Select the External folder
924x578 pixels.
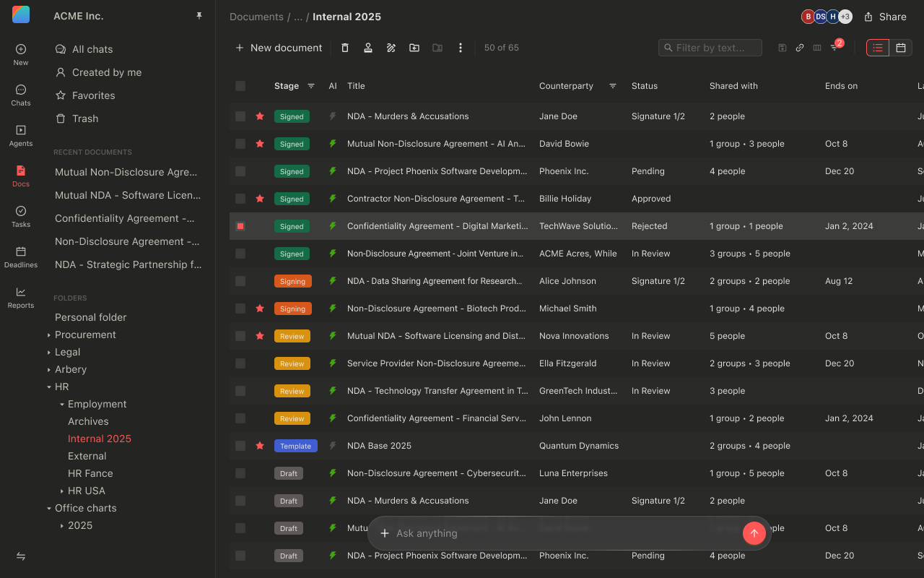tap(87, 456)
